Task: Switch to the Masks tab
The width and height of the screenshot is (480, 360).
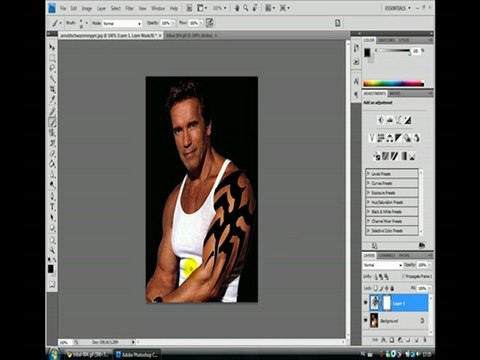Action: (x=395, y=94)
